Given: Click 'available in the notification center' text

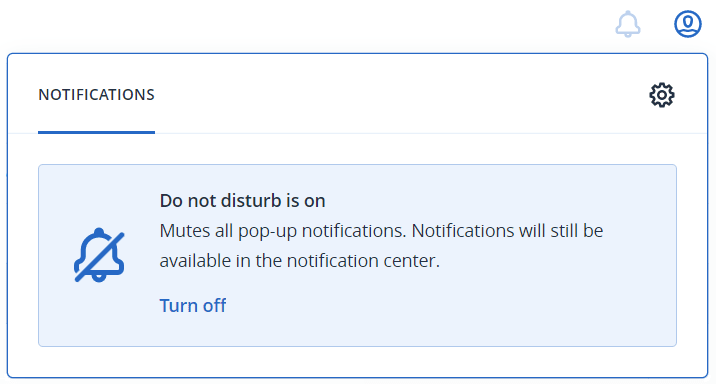Looking at the screenshot, I should pos(299,261).
